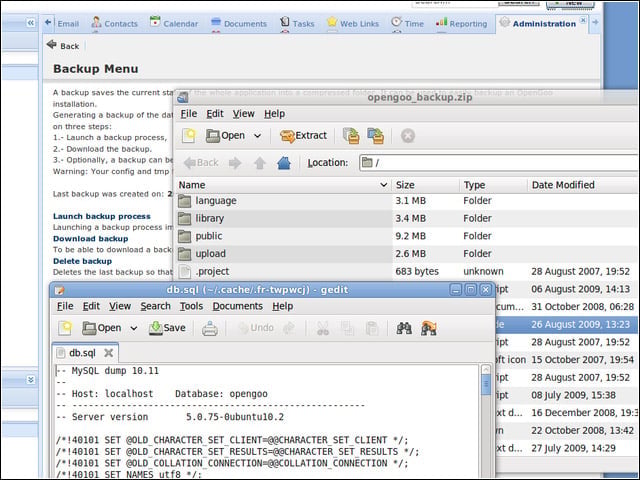Select the .project file row

[407, 271]
